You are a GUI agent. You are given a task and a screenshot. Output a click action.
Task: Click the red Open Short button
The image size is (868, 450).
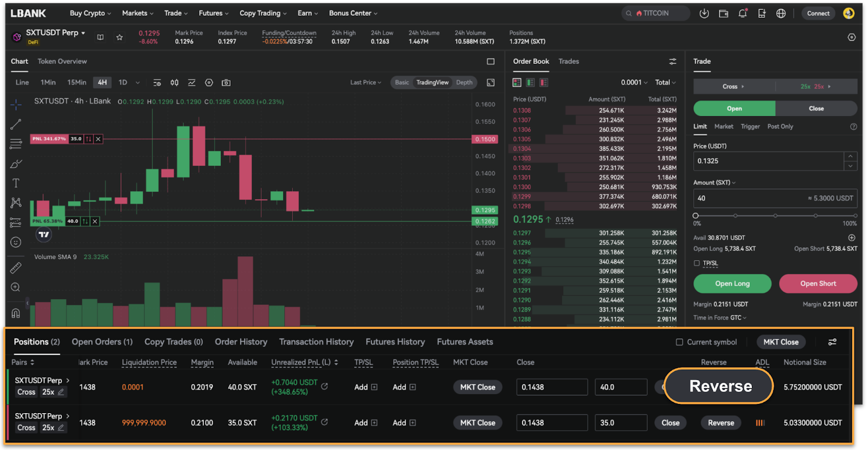tap(818, 284)
